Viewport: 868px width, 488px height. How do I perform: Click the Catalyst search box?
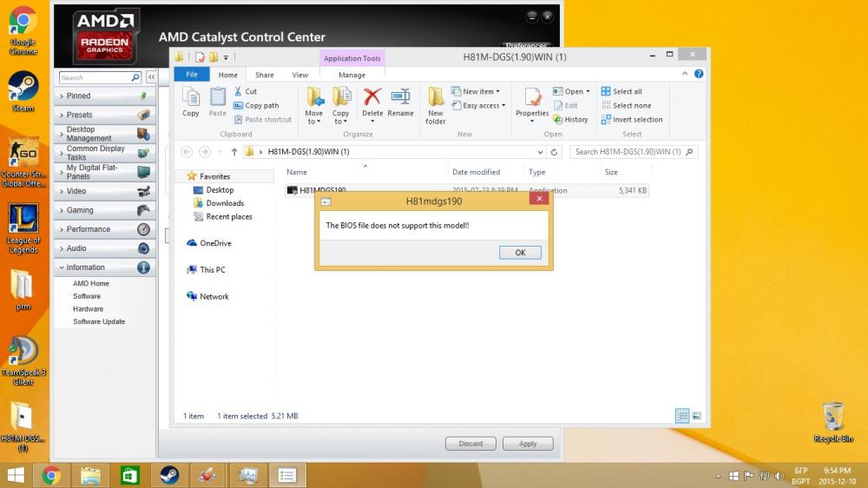pos(100,77)
